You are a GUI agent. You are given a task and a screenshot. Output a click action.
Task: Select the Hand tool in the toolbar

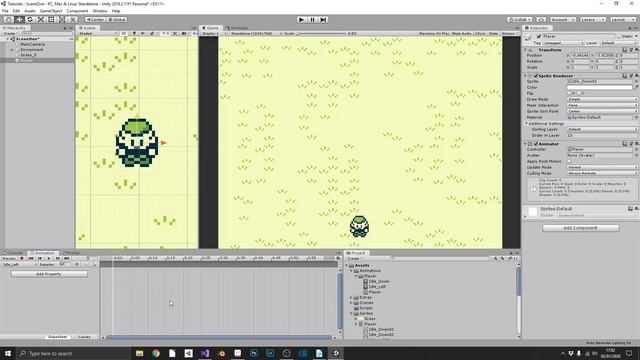(8, 19)
